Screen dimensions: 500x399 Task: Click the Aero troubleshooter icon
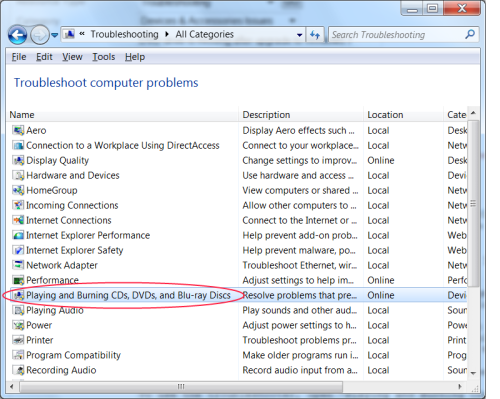click(x=18, y=130)
